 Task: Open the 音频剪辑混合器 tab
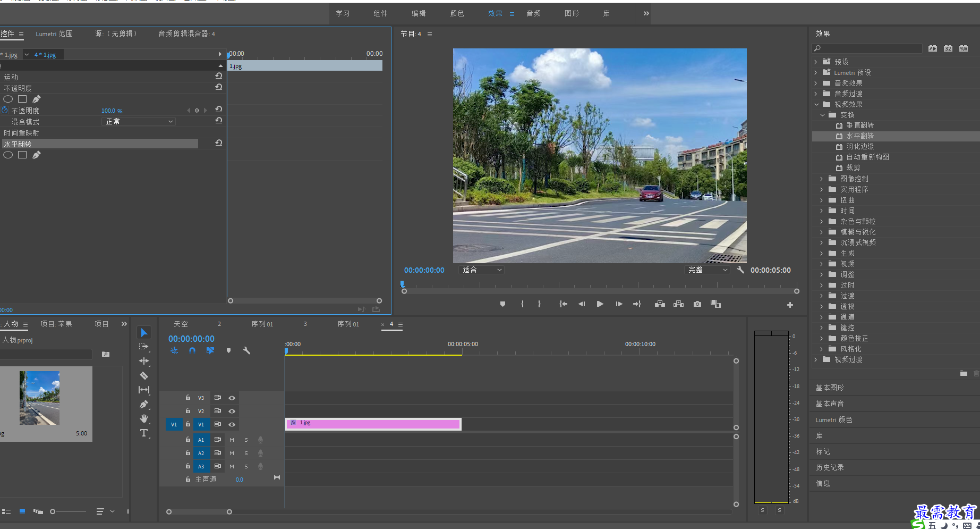tap(187, 33)
